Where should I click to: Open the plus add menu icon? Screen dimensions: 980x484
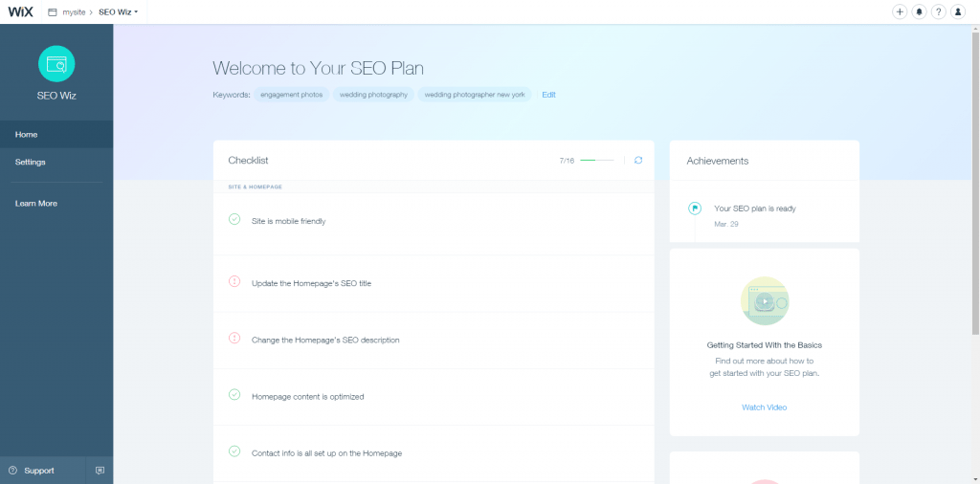click(x=900, y=11)
